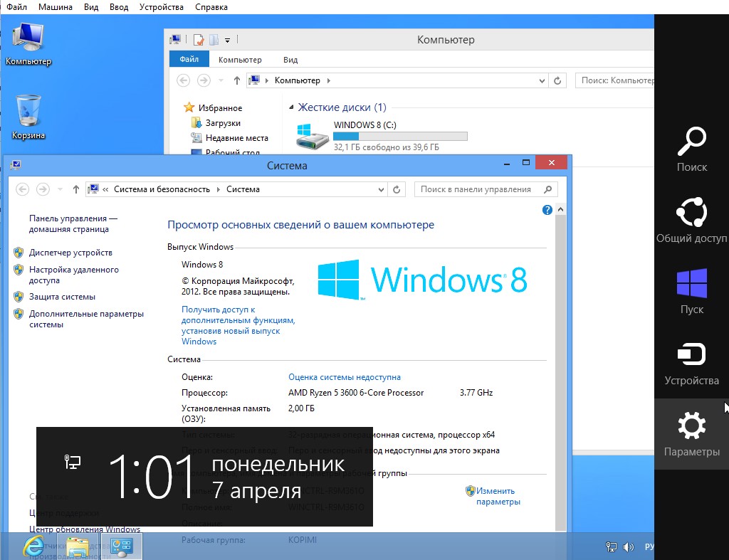Open the Корзина recycle bin icon
The height and width of the screenshot is (560, 729).
coord(28,117)
